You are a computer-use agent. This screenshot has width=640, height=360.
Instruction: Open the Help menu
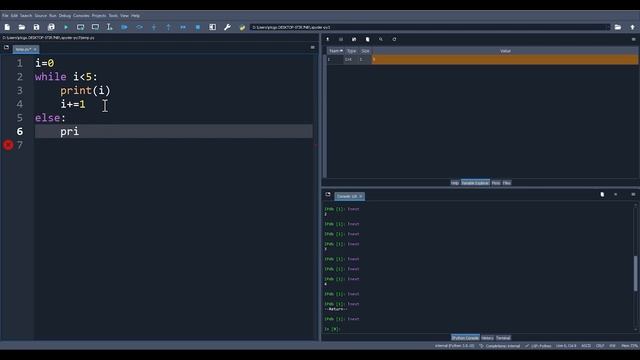click(135, 16)
